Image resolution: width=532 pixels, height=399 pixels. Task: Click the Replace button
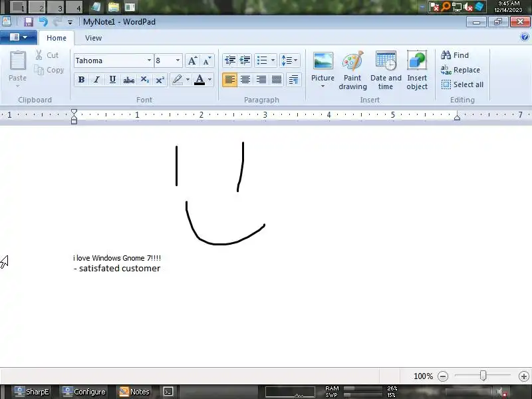point(460,70)
